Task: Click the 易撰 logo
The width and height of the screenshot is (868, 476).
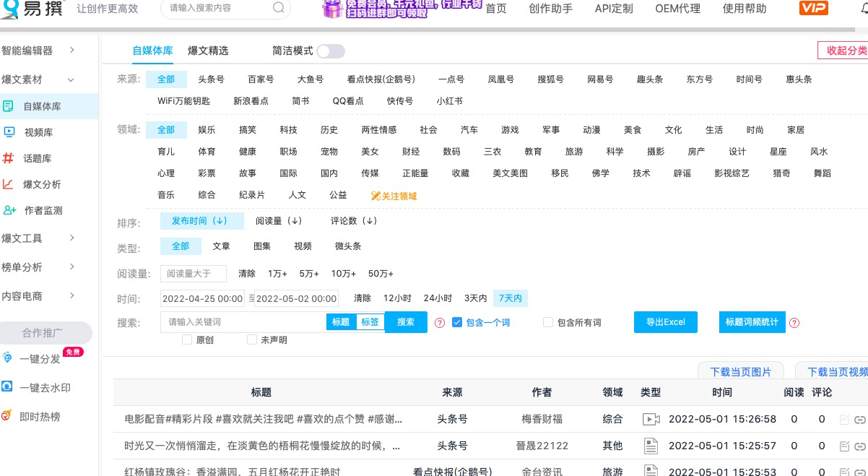Action: point(32,9)
